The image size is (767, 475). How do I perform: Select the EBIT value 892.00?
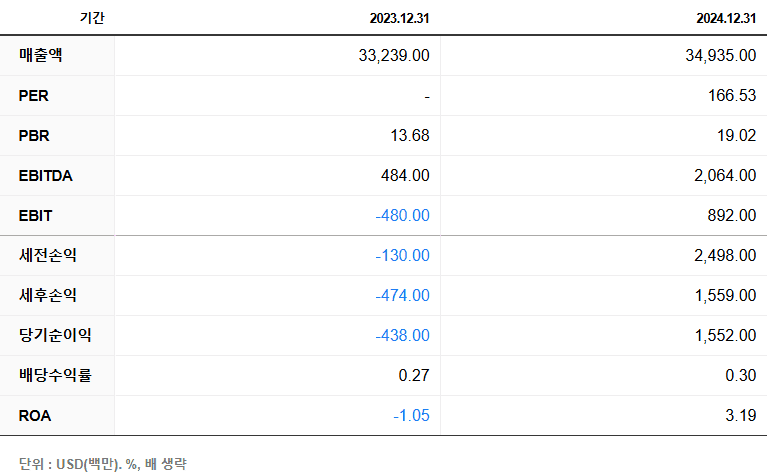tap(732, 216)
